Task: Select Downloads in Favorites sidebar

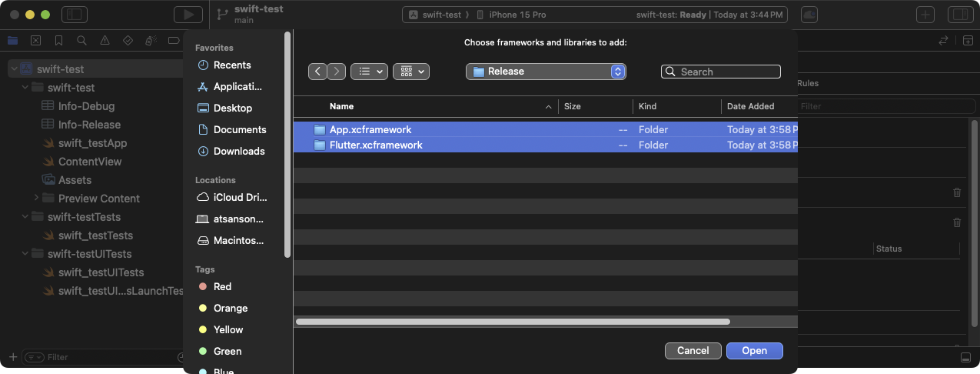Action: pos(238,151)
